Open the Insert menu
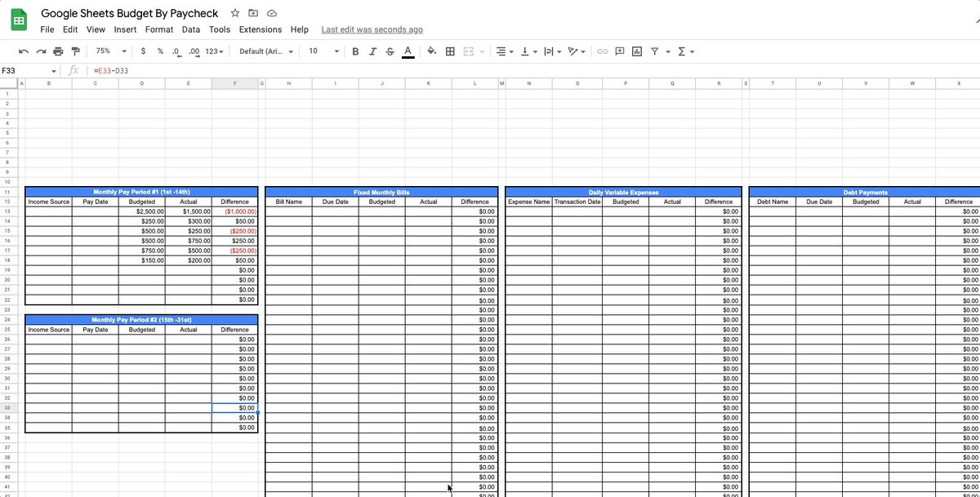The image size is (980, 497). pyautogui.click(x=125, y=29)
